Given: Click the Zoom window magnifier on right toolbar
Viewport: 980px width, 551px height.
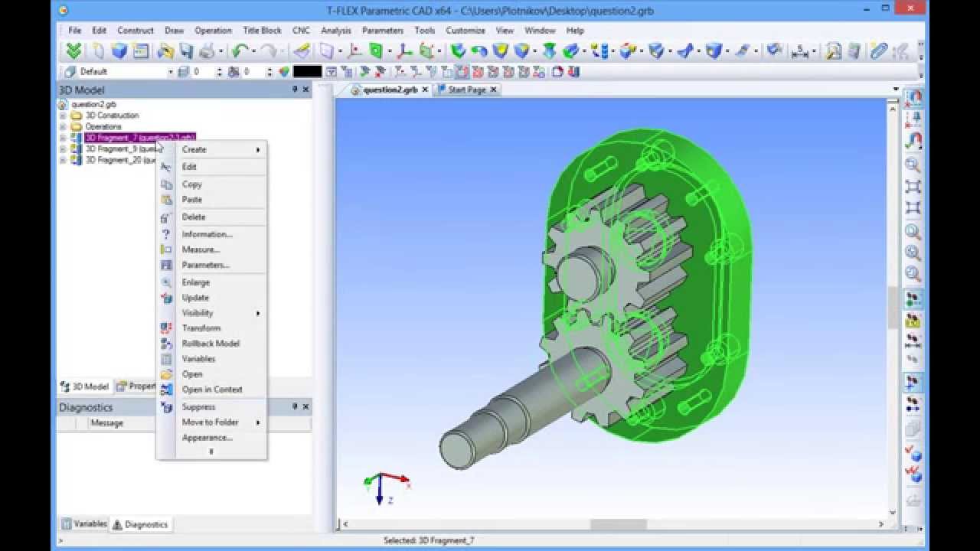Looking at the screenshot, I should [x=913, y=164].
